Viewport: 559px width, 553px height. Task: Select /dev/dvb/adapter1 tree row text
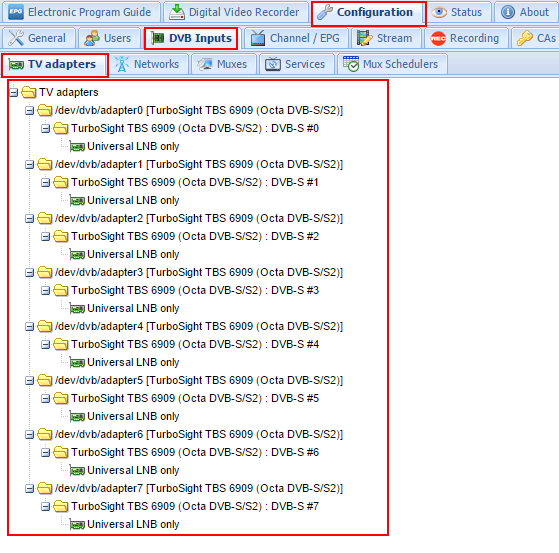199,165
